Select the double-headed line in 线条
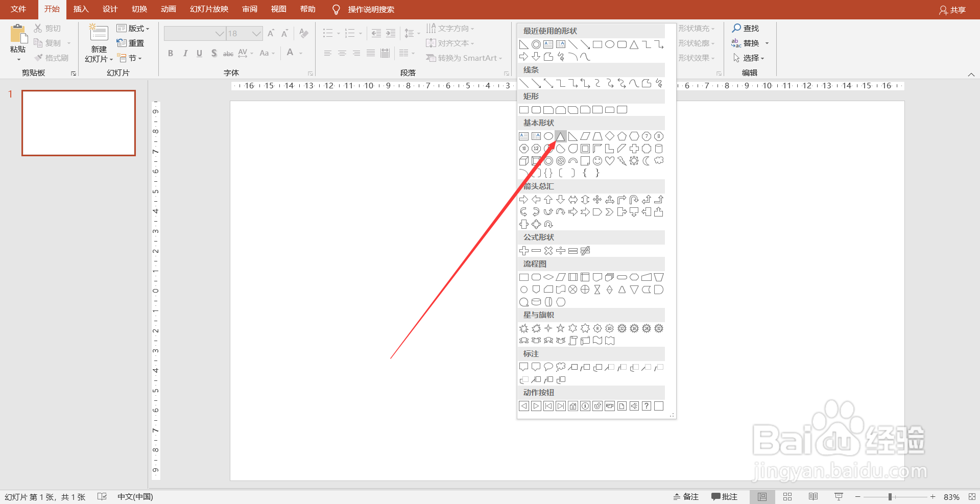980x504 pixels. click(x=548, y=83)
